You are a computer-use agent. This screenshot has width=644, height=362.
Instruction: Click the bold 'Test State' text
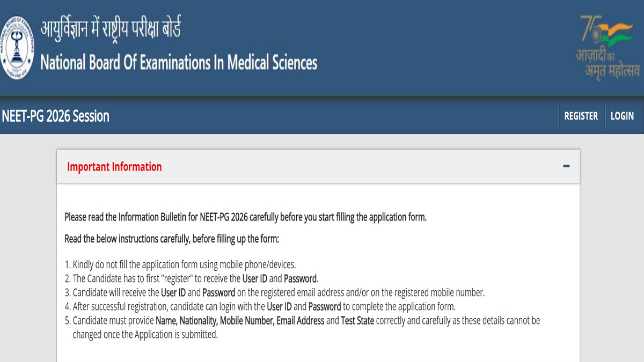click(357, 321)
